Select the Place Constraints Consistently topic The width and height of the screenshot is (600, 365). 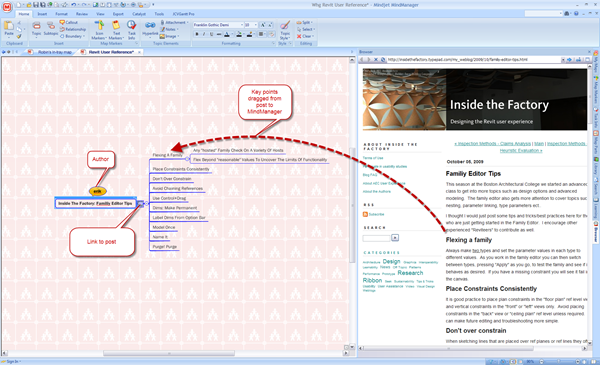pos(181,169)
